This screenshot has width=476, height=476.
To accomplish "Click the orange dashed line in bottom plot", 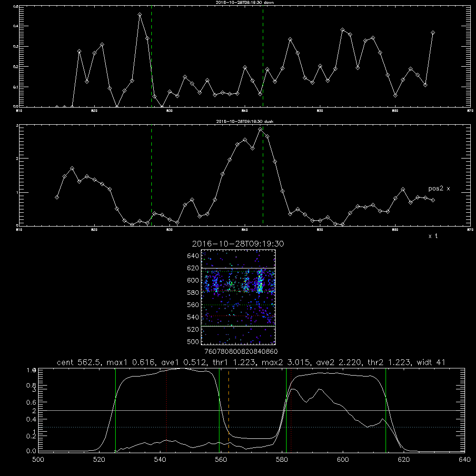I will [228, 410].
